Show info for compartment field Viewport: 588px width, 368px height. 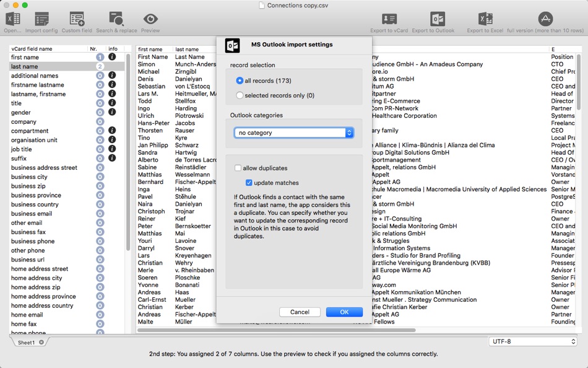112,130
